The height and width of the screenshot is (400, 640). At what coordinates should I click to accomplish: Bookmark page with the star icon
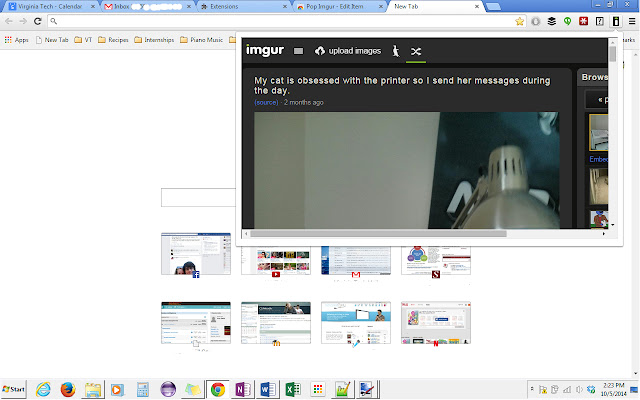[519, 21]
